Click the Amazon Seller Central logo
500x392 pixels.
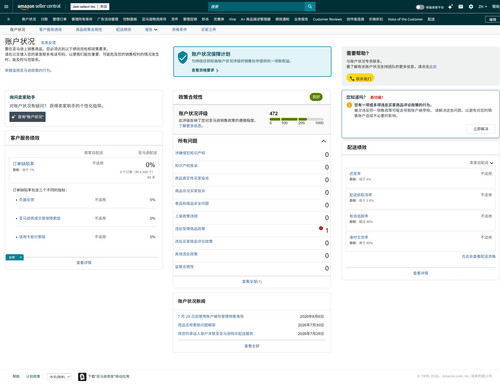coord(39,6)
